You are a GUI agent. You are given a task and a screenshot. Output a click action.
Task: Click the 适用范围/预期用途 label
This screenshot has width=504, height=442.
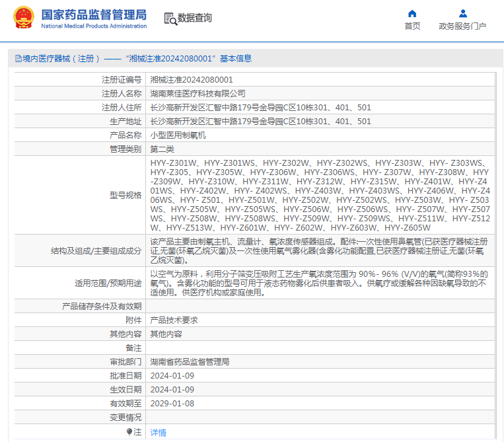pyautogui.click(x=108, y=283)
